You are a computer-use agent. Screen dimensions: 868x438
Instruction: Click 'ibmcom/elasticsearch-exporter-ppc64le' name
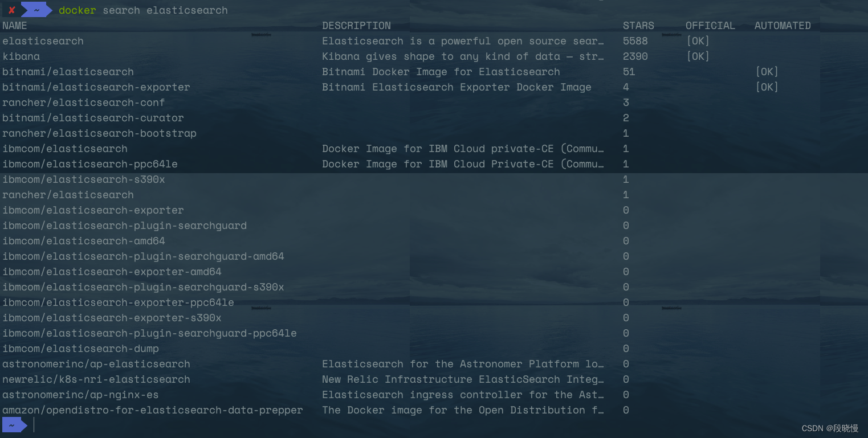118,302
